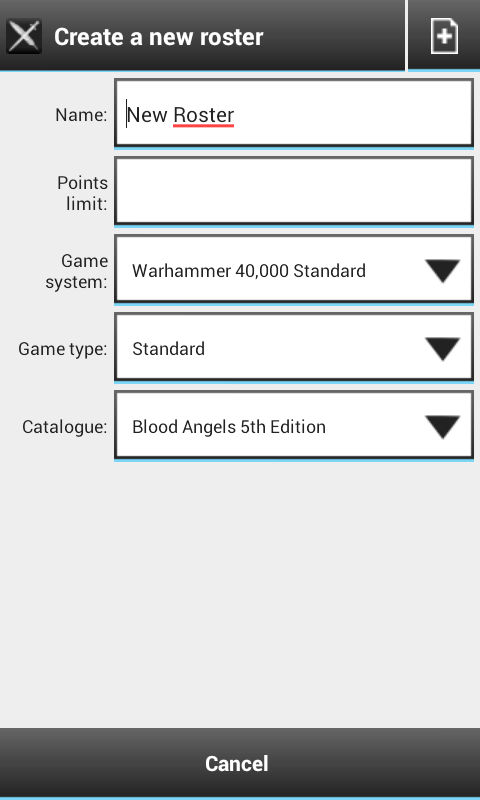Click the word New in the Name field
Screen dimensions: 480x800
[x=147, y=115]
